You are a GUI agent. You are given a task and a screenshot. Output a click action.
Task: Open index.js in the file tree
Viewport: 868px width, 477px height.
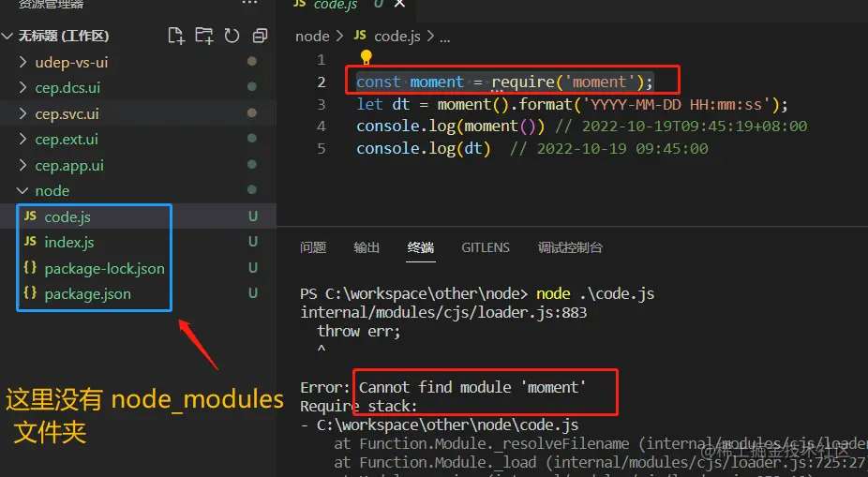coord(69,243)
